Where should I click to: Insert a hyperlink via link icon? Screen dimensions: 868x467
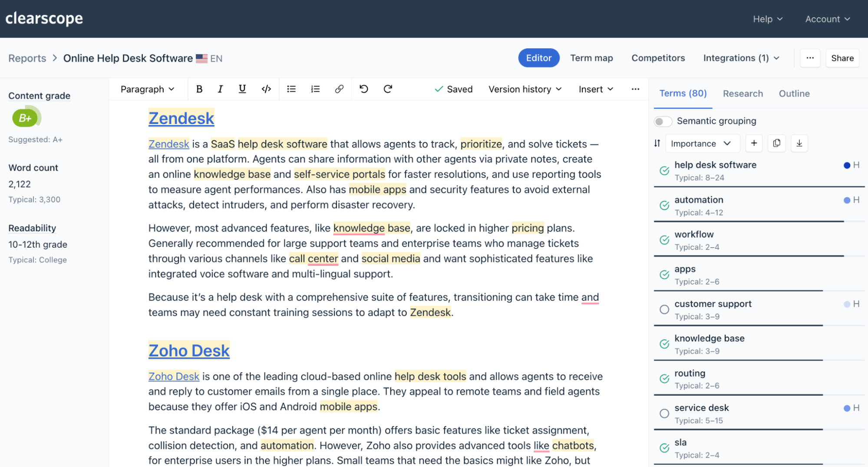(339, 89)
